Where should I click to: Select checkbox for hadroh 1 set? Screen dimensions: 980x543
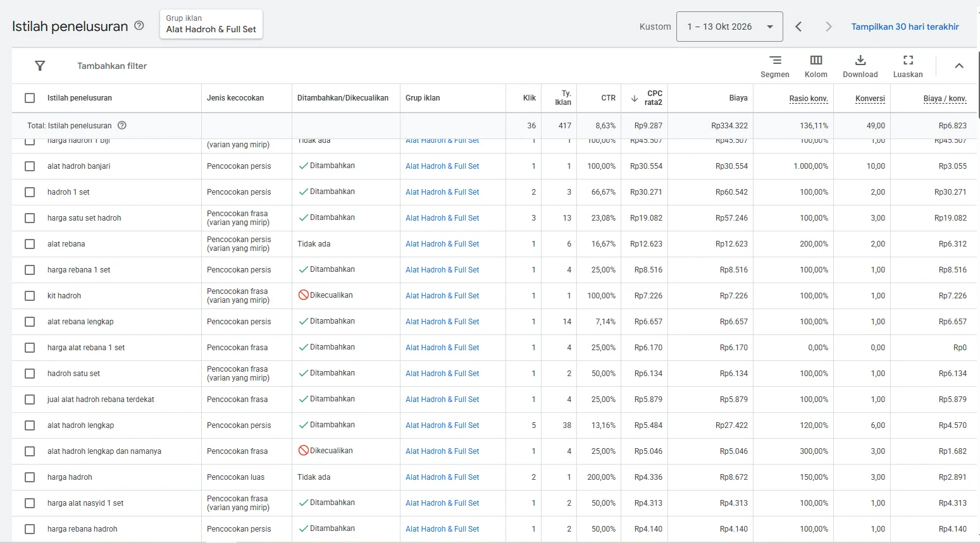tap(30, 192)
